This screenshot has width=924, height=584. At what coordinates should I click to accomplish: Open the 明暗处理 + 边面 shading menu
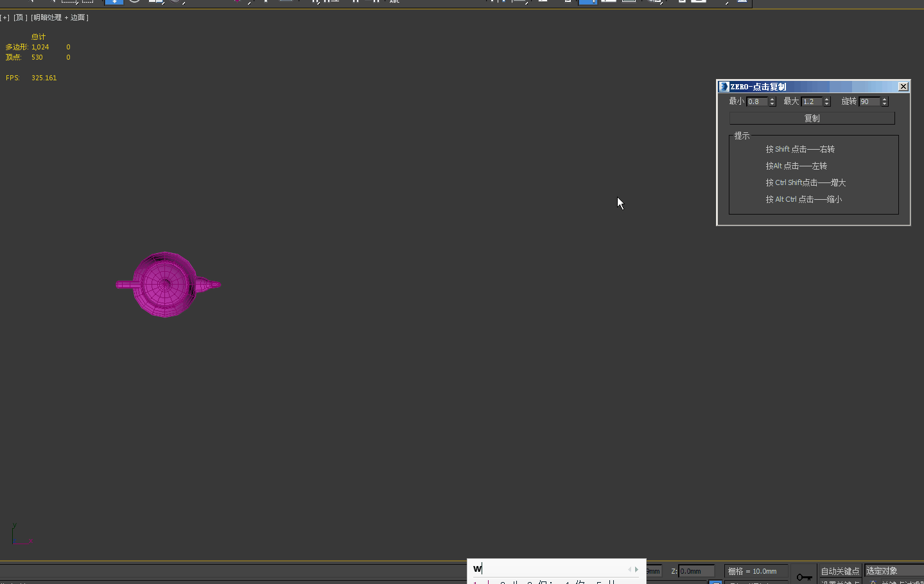(x=60, y=17)
